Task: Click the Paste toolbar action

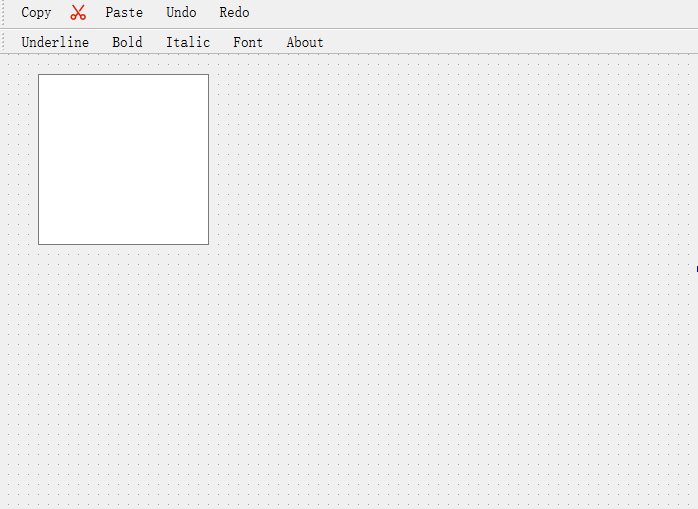Action: (x=124, y=12)
